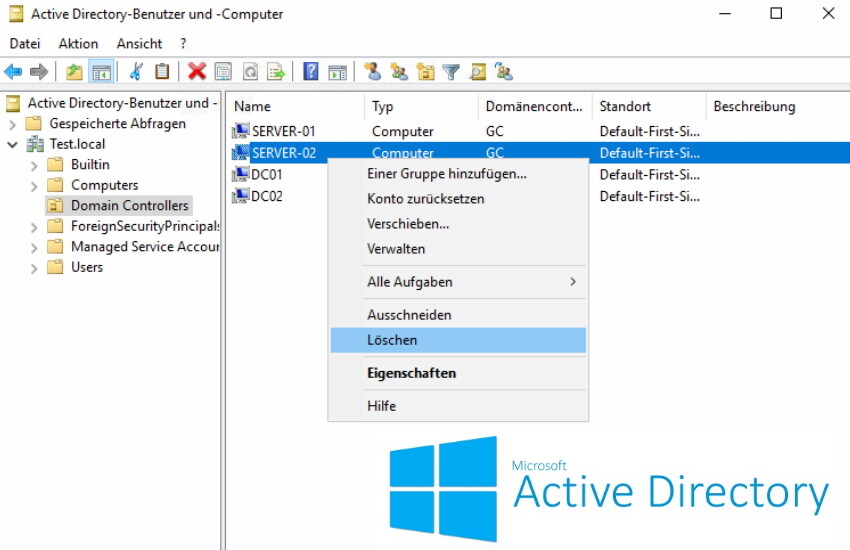Click the Refresh toolbar icon
Image resolution: width=850 pixels, height=550 pixels.
[x=250, y=72]
